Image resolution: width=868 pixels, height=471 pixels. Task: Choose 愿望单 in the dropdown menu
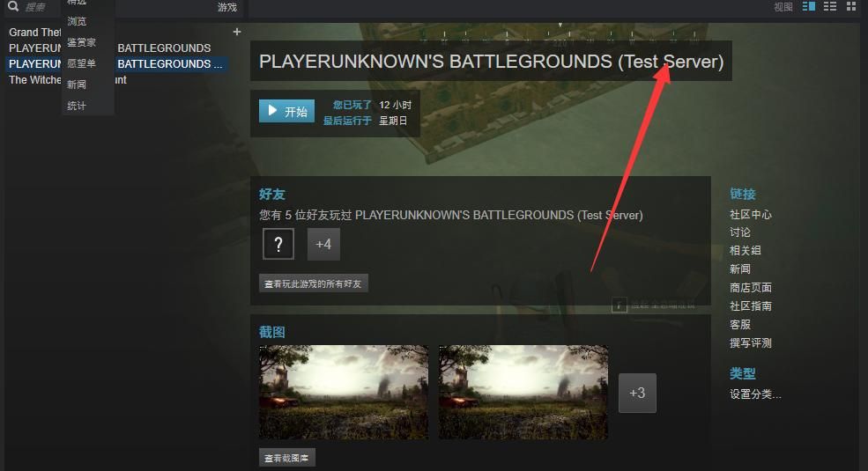(81, 63)
